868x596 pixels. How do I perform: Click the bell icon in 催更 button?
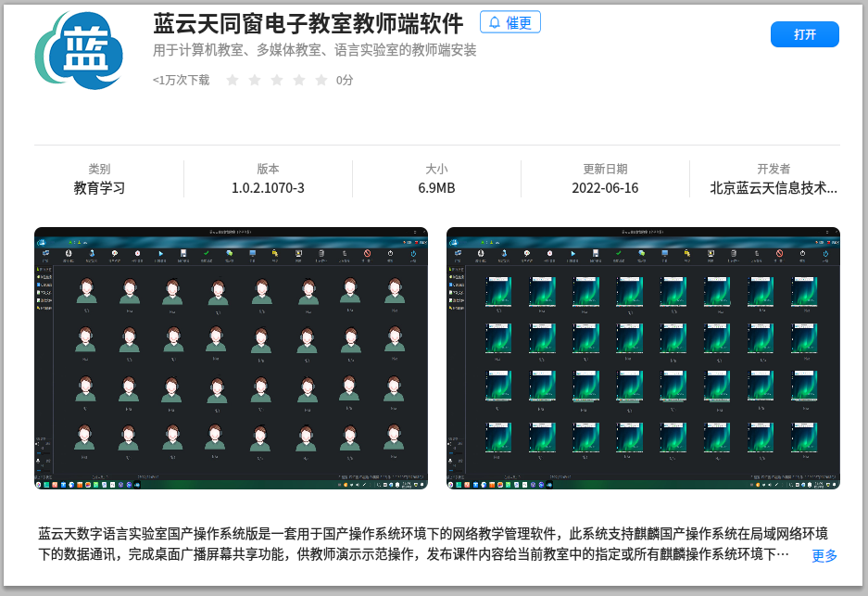click(495, 23)
